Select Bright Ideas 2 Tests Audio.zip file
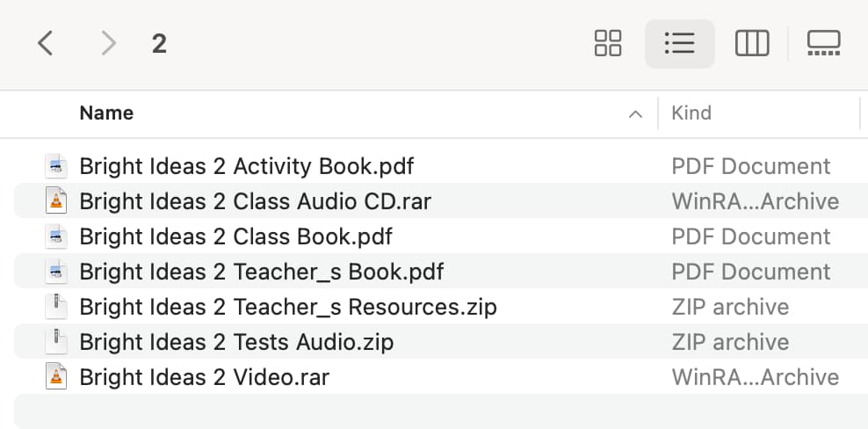Image resolution: width=868 pixels, height=429 pixels. (x=441, y=341)
